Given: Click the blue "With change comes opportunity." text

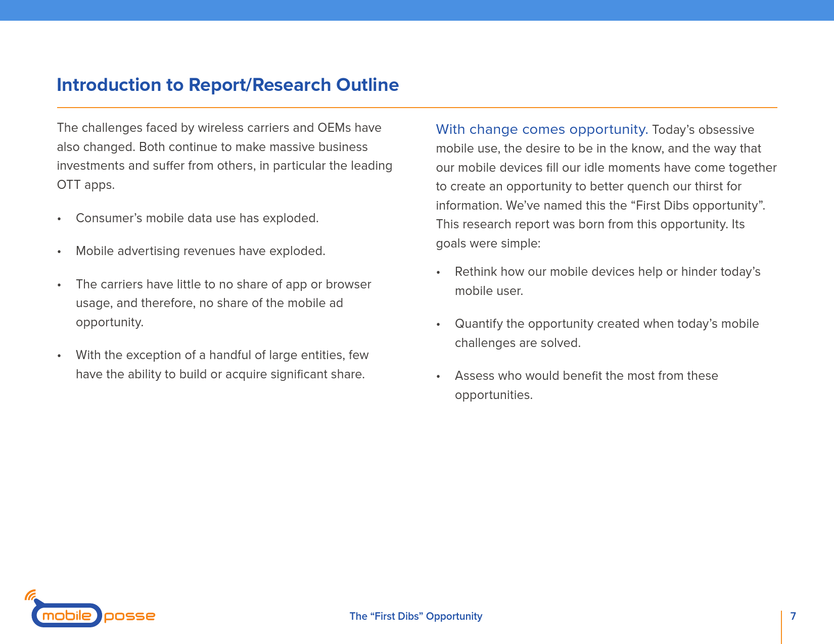Looking at the screenshot, I should [x=541, y=129].
